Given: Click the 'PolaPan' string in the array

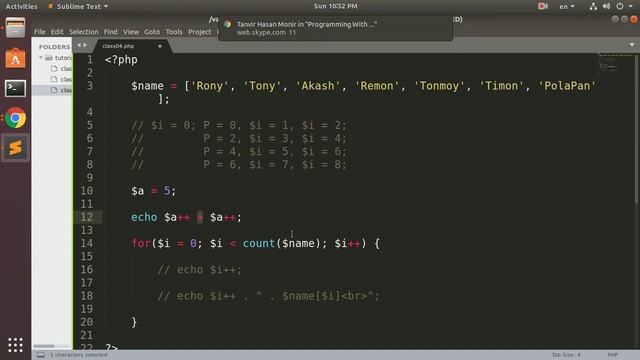Looking at the screenshot, I should pos(567,86).
